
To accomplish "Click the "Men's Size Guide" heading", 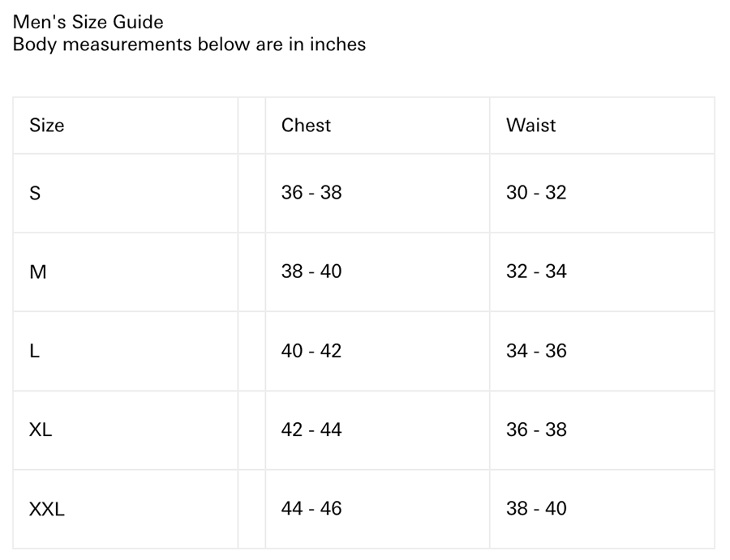I will (88, 22).
